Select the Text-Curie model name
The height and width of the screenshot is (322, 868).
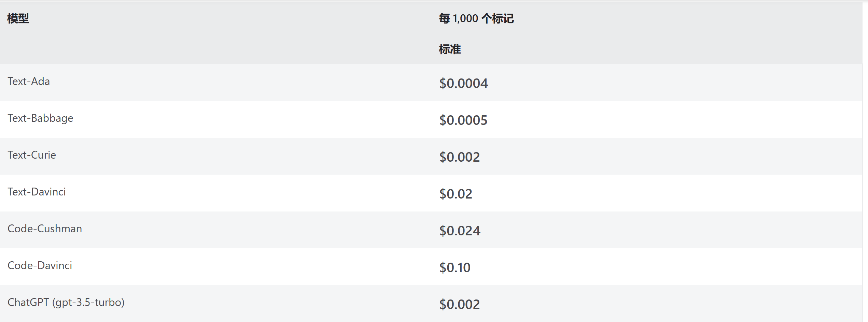[x=32, y=155]
